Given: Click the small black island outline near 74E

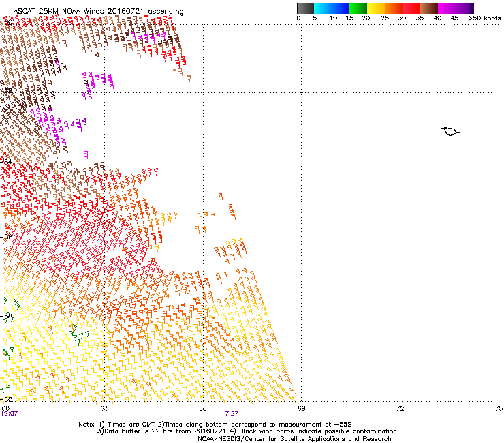Looking at the screenshot, I should tap(450, 131).
